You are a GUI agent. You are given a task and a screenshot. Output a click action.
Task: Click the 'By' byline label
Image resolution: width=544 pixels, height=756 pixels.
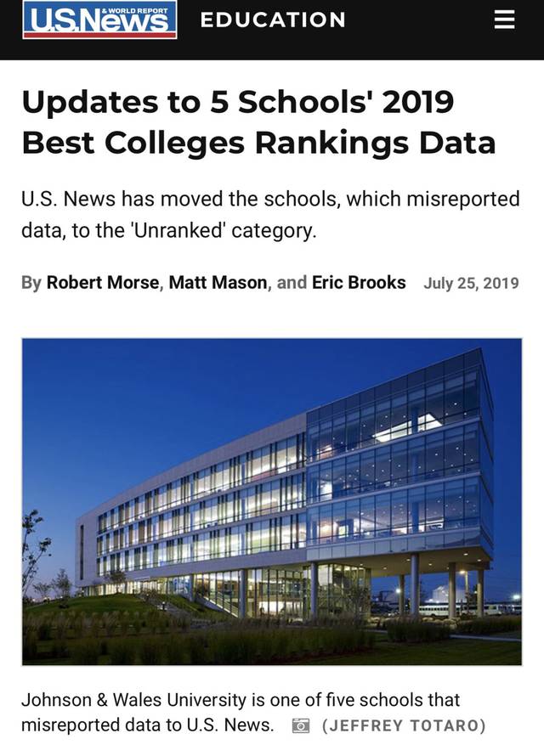pos(31,282)
